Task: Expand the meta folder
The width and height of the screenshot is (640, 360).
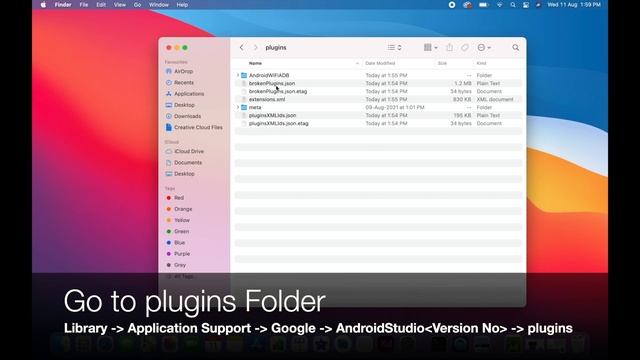Action: 238,107
